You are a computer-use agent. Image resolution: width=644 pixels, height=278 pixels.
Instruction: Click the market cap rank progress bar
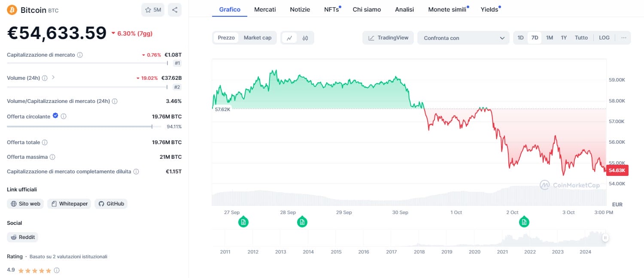(88, 63)
